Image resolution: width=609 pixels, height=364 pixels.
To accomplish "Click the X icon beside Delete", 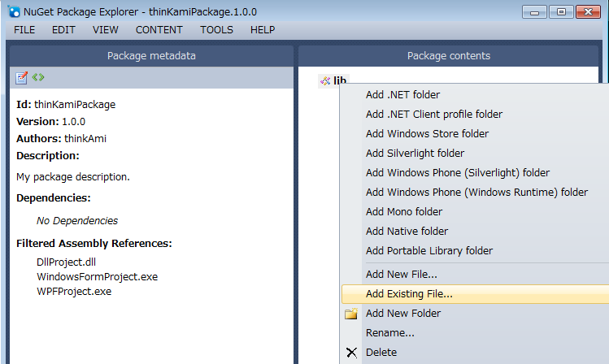I will pyautogui.click(x=351, y=353).
